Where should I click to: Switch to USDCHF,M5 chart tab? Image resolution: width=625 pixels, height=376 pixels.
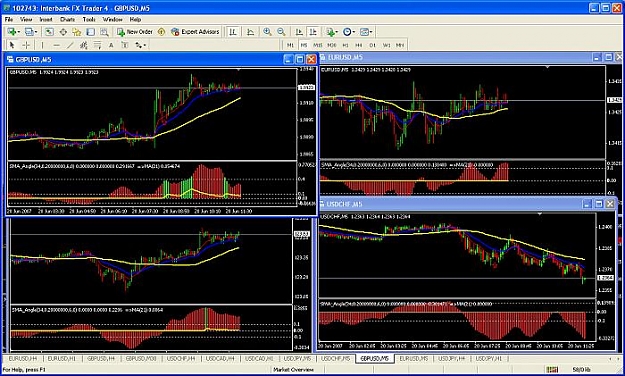[336, 359]
